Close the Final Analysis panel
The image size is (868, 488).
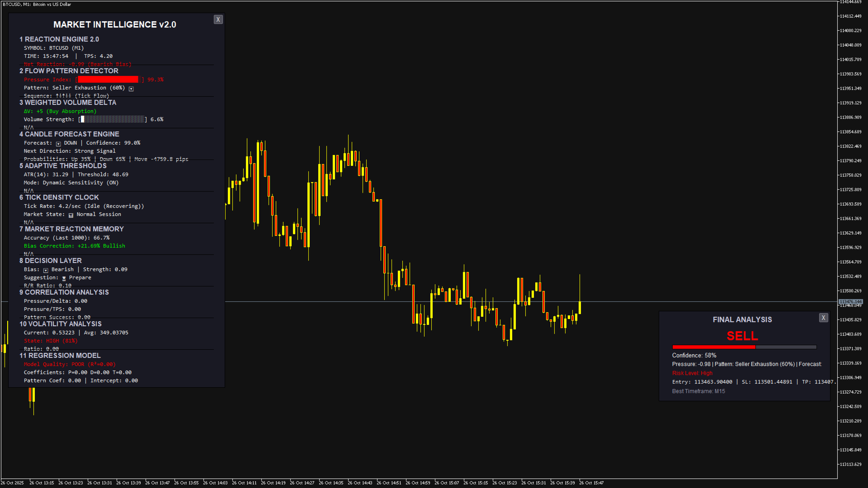coord(823,318)
